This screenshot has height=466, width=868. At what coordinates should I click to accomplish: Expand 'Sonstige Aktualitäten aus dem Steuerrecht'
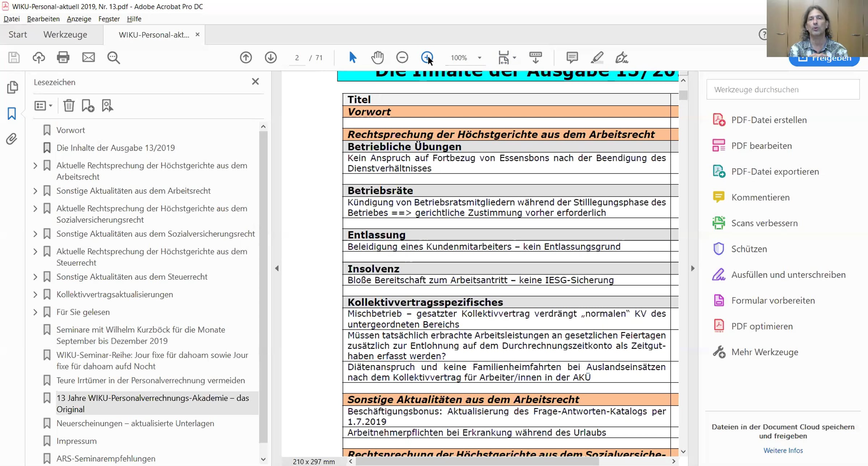click(x=35, y=277)
